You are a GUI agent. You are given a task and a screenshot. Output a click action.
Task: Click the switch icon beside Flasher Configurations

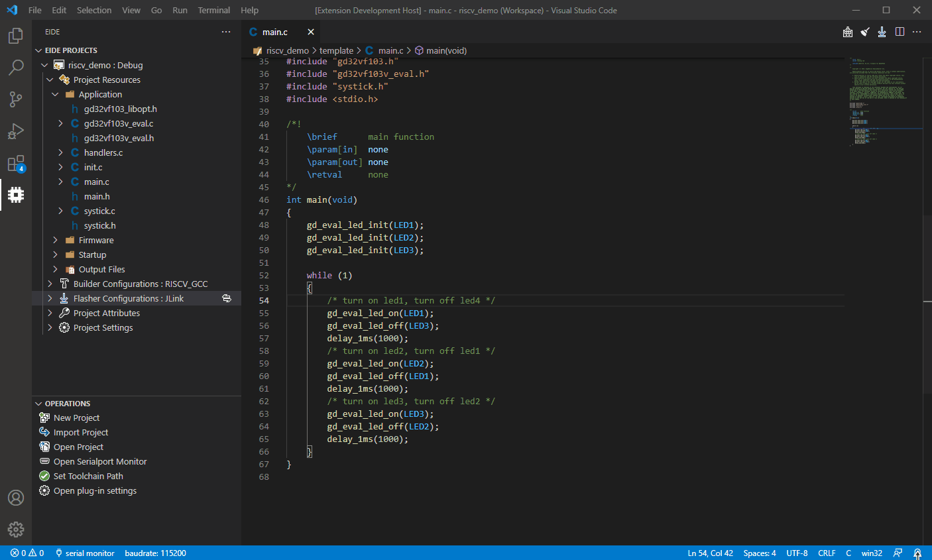pos(227,299)
